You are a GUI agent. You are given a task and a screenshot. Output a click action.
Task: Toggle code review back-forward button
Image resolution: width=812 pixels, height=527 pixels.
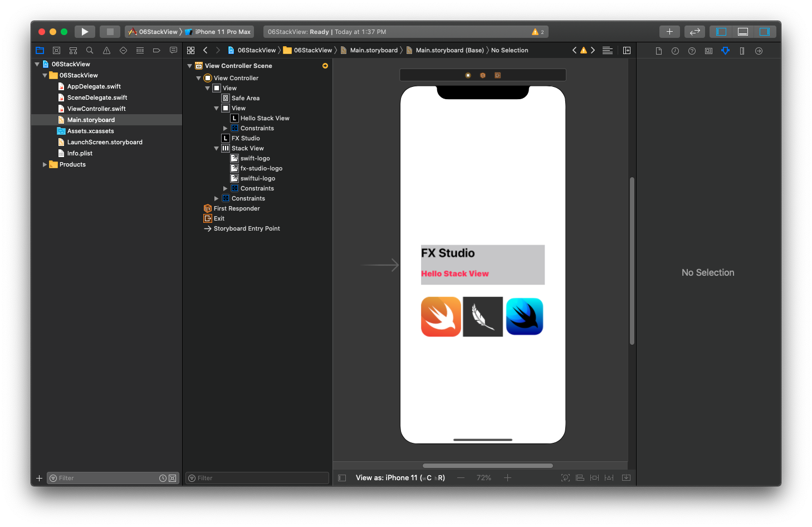pos(695,32)
